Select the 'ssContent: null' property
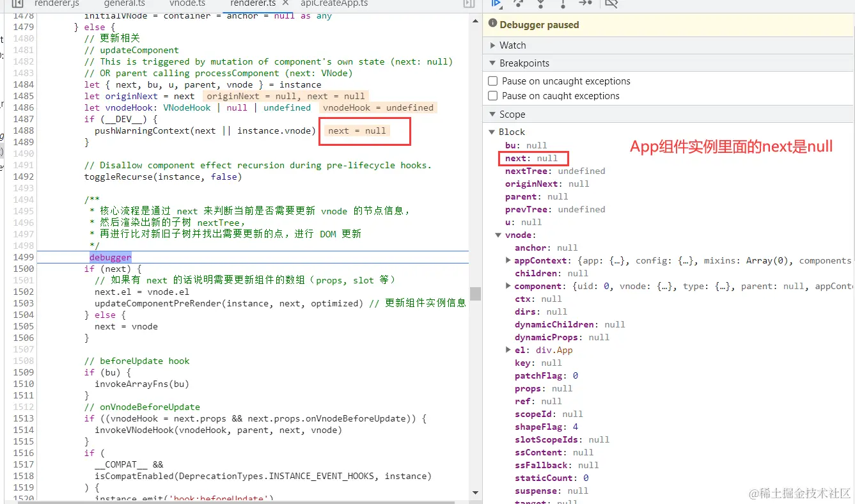 pyautogui.click(x=554, y=452)
